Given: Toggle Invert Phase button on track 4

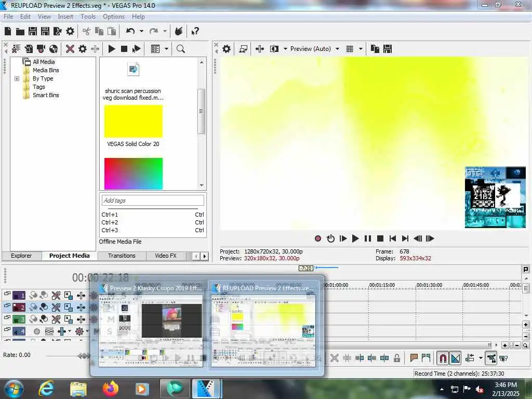Looking at the screenshot, I should pos(49,331).
